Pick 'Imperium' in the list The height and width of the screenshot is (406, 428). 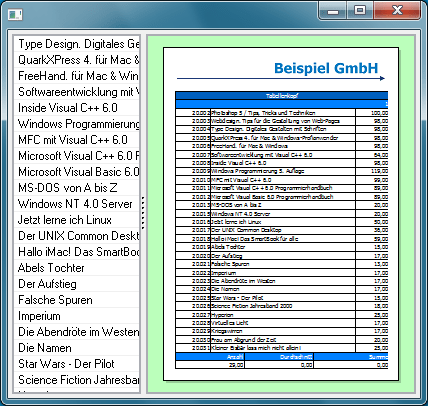[x=77, y=316]
